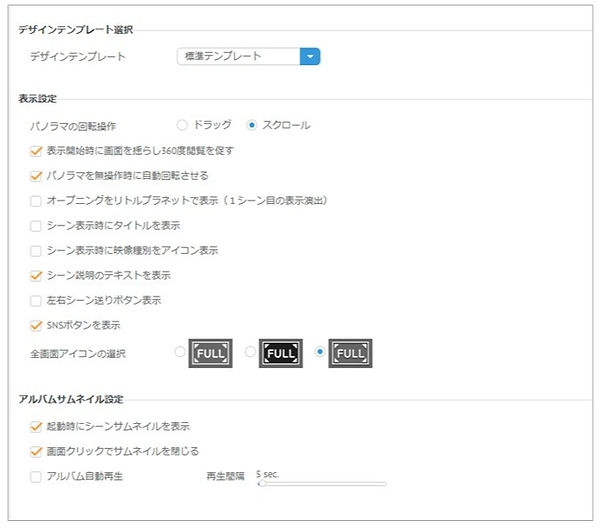This screenshot has width=600, height=529.
Task: Click the 再生間隔 slider track
Action: pyautogui.click(x=322, y=484)
